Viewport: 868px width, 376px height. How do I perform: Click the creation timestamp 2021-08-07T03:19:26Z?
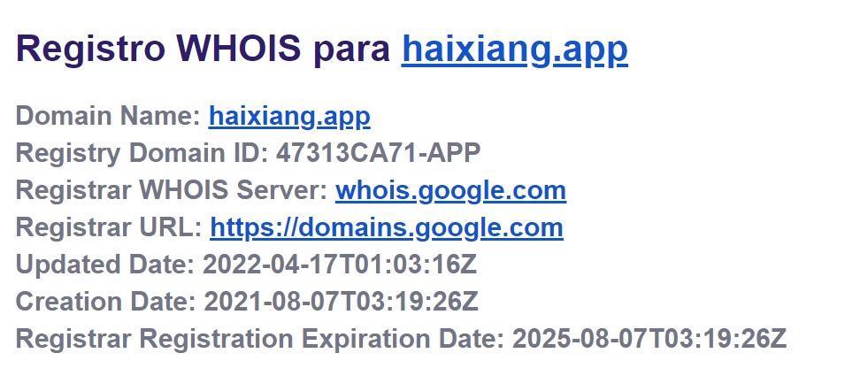pyautogui.click(x=342, y=302)
